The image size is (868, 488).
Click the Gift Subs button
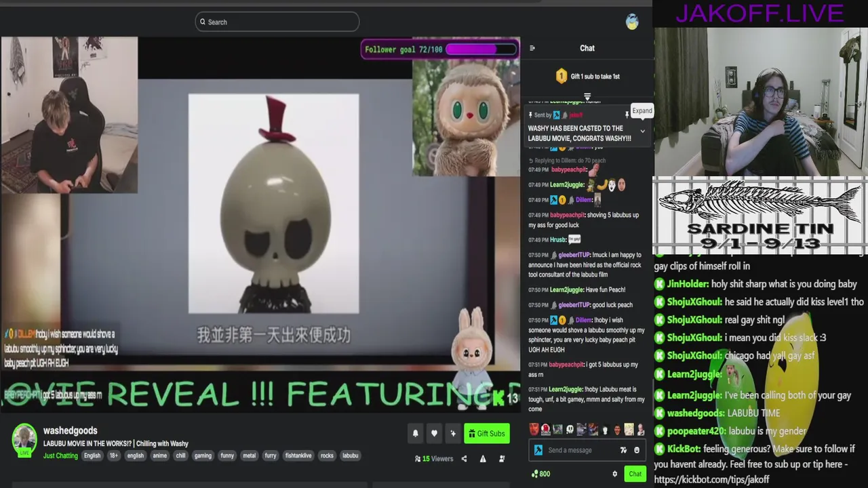486,434
